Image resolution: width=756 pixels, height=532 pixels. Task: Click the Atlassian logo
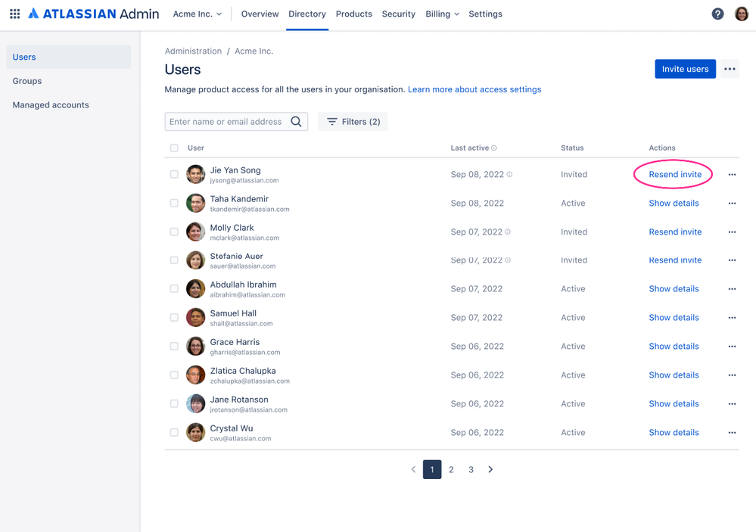click(33, 13)
